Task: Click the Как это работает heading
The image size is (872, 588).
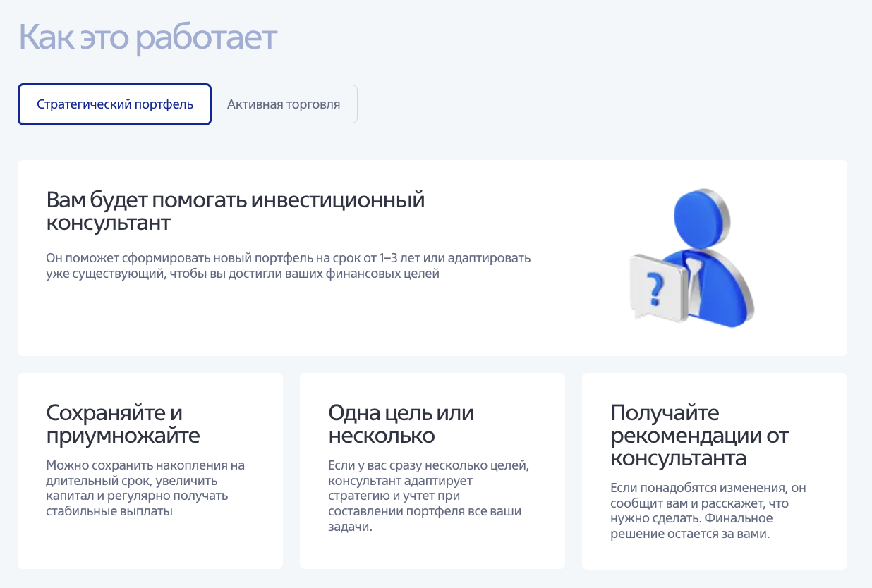Action: click(148, 37)
